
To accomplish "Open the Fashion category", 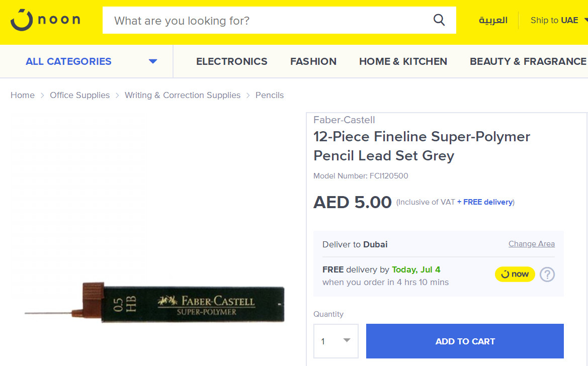I will click(x=313, y=61).
